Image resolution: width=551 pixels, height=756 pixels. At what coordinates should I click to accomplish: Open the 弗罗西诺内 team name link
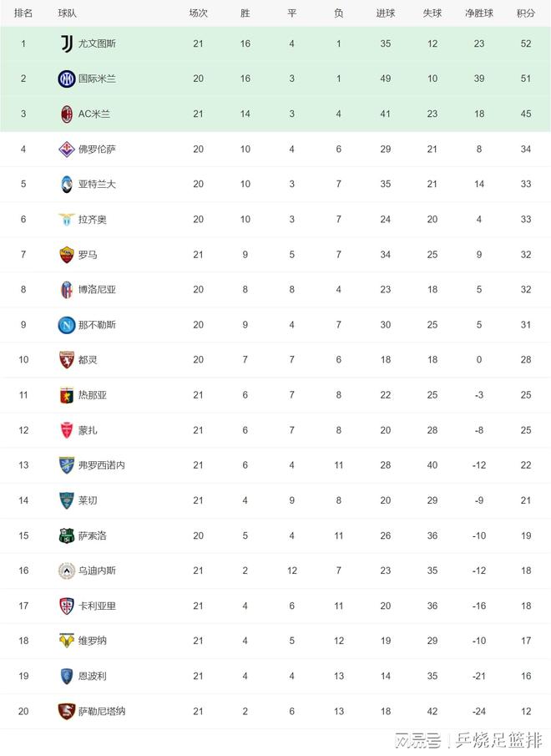point(102,465)
